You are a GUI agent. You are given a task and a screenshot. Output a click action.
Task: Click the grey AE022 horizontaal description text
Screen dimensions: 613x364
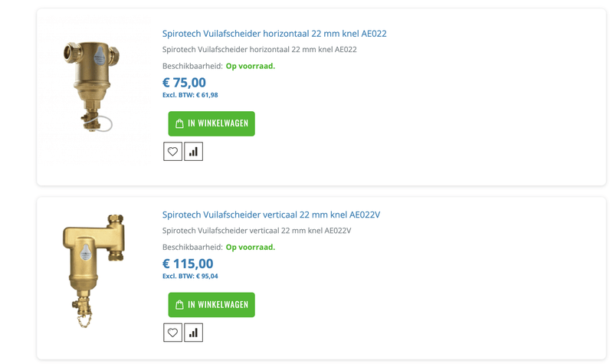tap(259, 50)
